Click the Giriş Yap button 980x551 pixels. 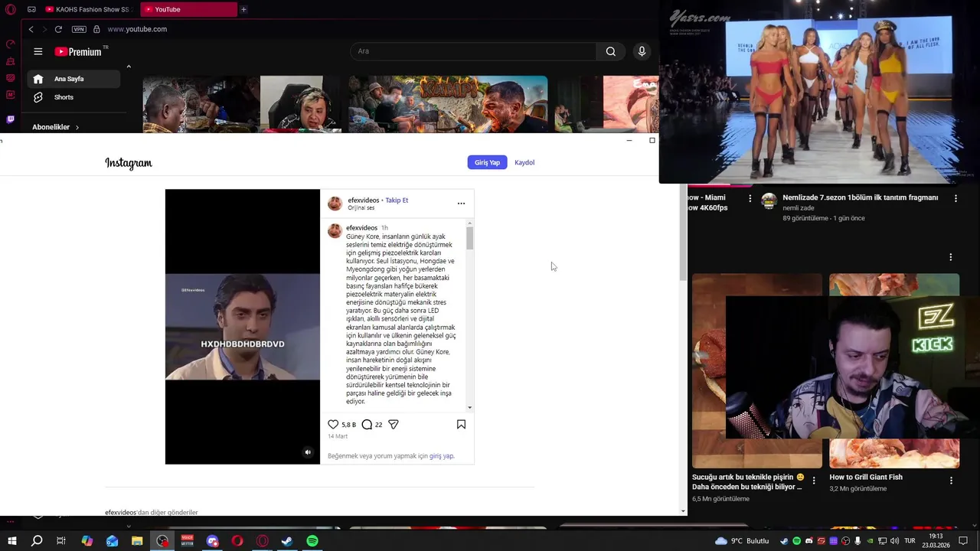pyautogui.click(x=487, y=162)
